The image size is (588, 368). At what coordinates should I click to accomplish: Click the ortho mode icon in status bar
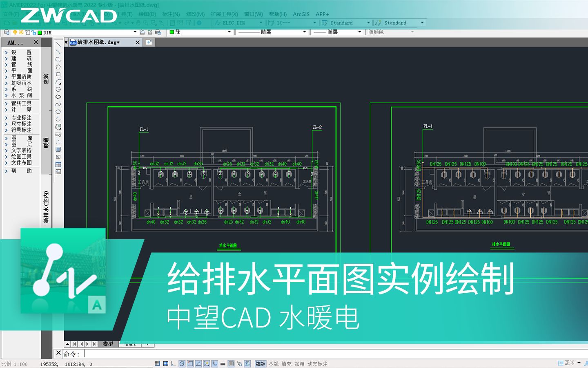174,363
